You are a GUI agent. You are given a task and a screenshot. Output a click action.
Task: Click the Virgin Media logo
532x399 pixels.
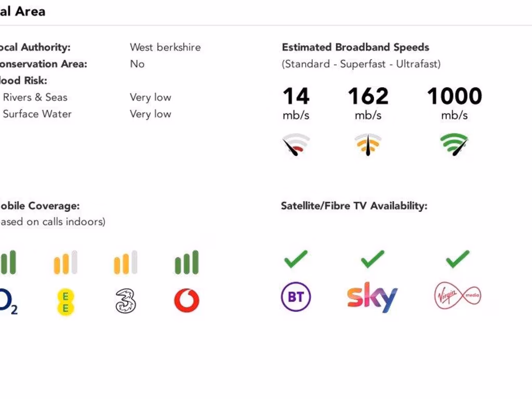pyautogui.click(x=457, y=297)
